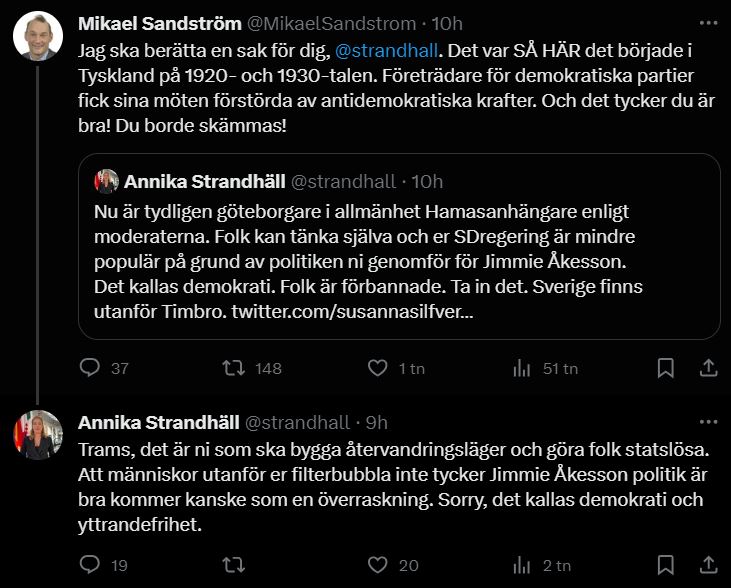Bookmark Annika Strandhäll's reply tweet

click(x=665, y=565)
